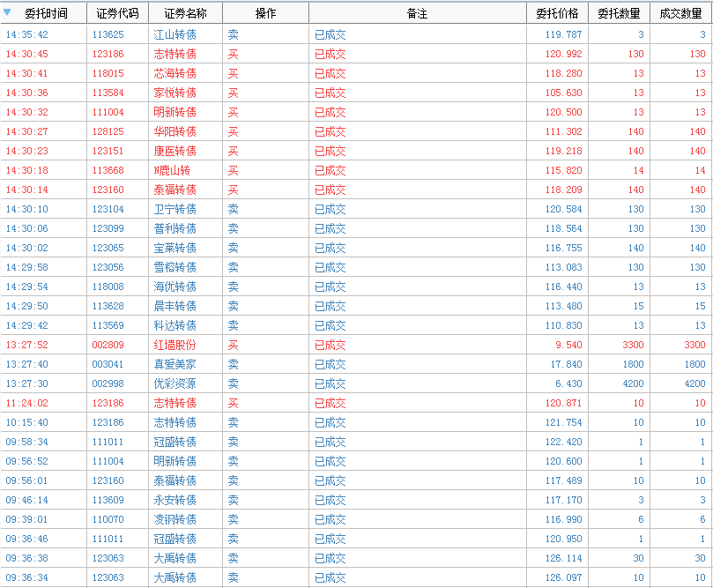Screen dimensions: 713x588
Task: Select 晨丰转债 security name
Action: click(x=175, y=306)
